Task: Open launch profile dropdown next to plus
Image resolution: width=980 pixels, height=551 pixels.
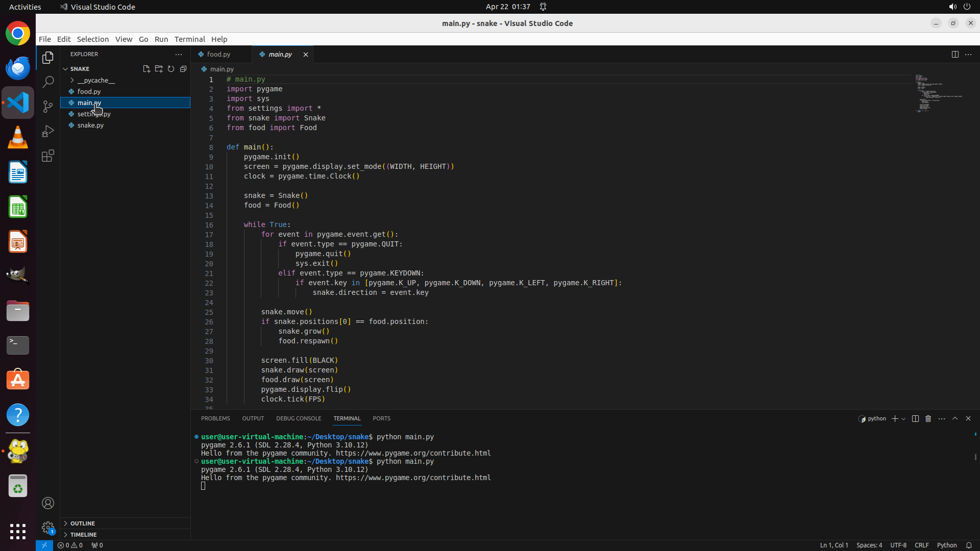Action: click(x=904, y=419)
